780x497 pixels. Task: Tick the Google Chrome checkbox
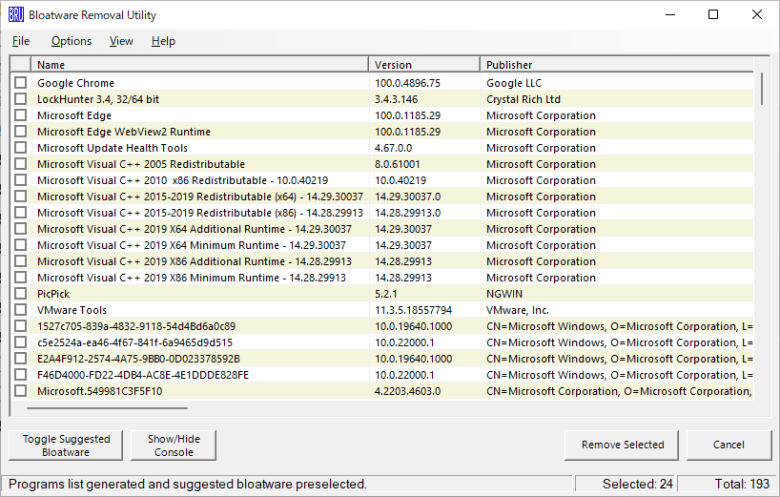(x=20, y=83)
